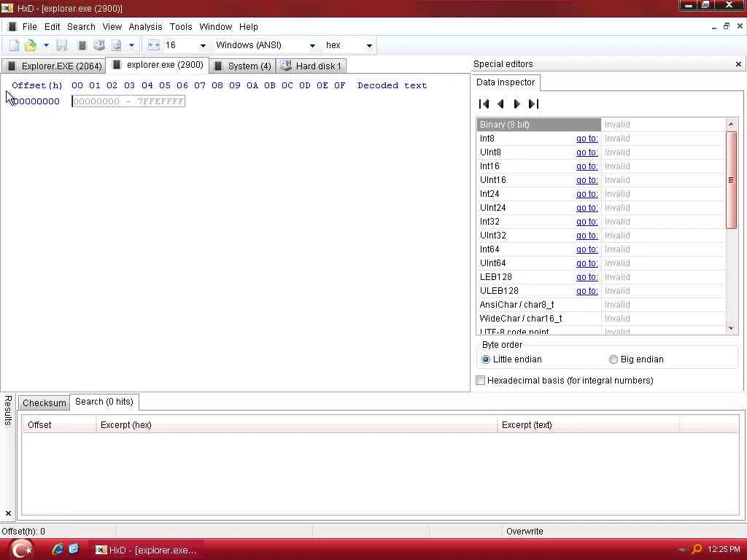Open the Window menu

tap(215, 27)
